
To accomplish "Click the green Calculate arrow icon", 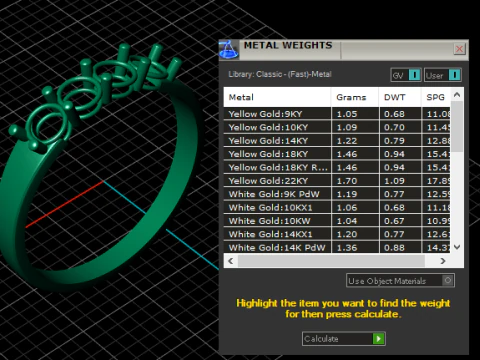I will [x=378, y=339].
